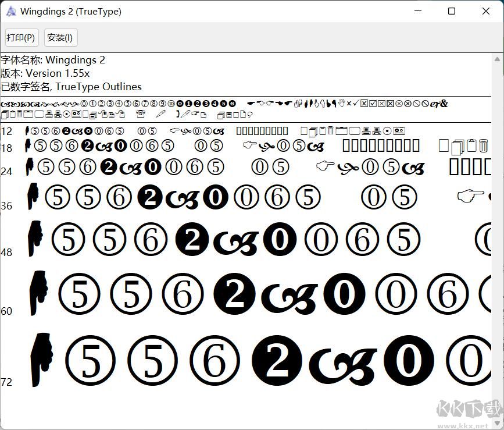Viewport: 504px width, 430px height.
Task: Click the font viewer icon in the title bar
Action: click(x=10, y=11)
